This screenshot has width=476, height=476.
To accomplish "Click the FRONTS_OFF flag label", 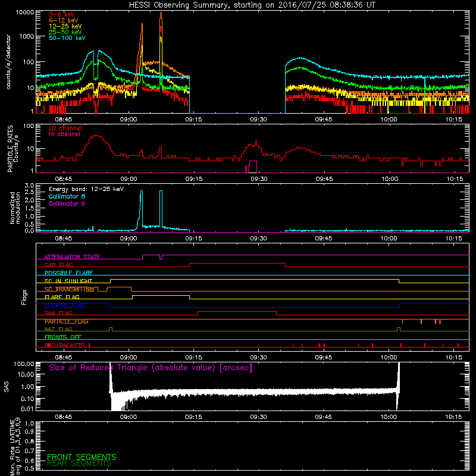I will click(x=63, y=337).
